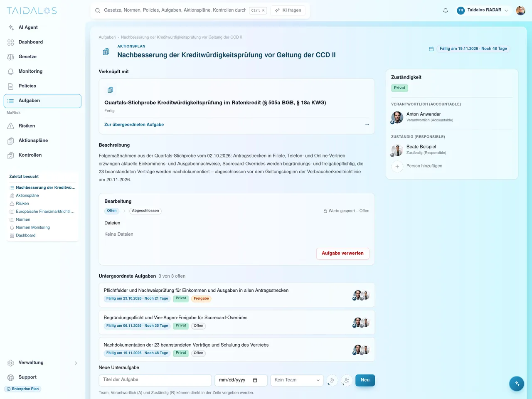Screen dimensions: 532x399
Task: Click the 'Neu' button to add a subtask
Action: pos(365,380)
